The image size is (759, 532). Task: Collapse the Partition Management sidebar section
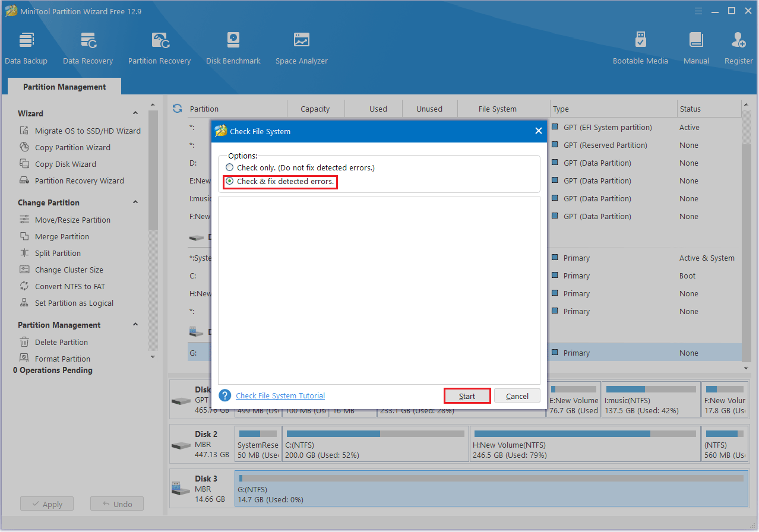coord(135,325)
